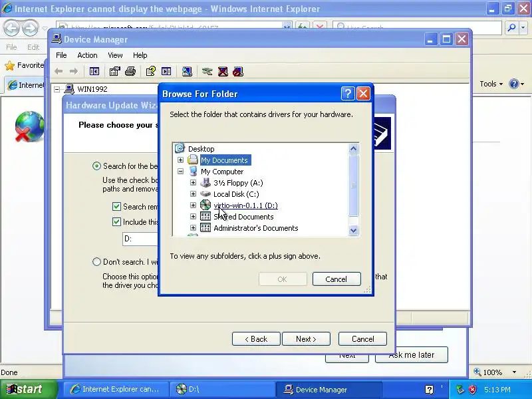Screen dimensions: 532x399
Task: Open the View menu in Device Manager
Action: tap(115, 55)
